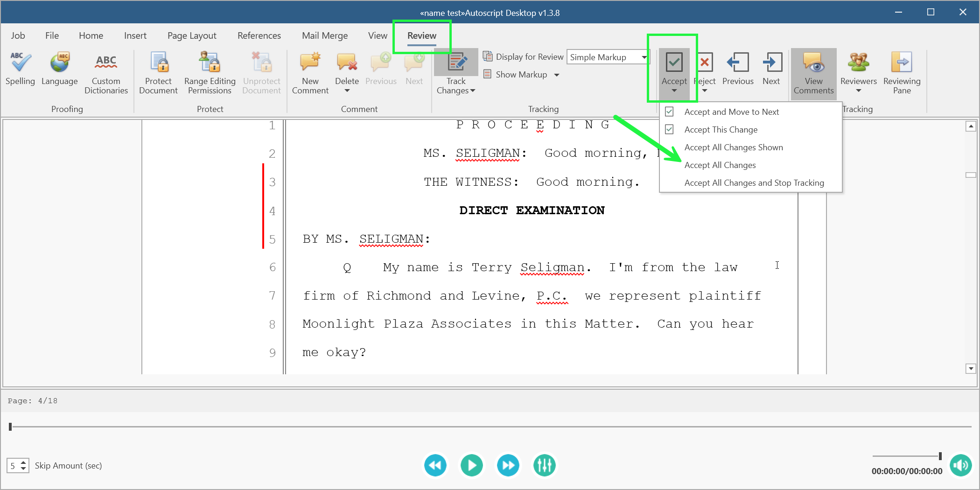
Task: Open Range Editing Permissions
Action: (x=210, y=73)
